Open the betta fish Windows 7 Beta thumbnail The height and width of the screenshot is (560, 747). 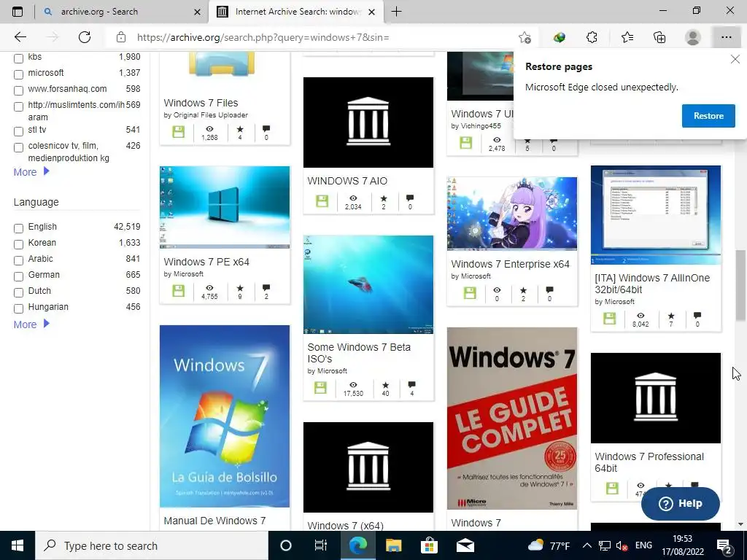coord(368,285)
